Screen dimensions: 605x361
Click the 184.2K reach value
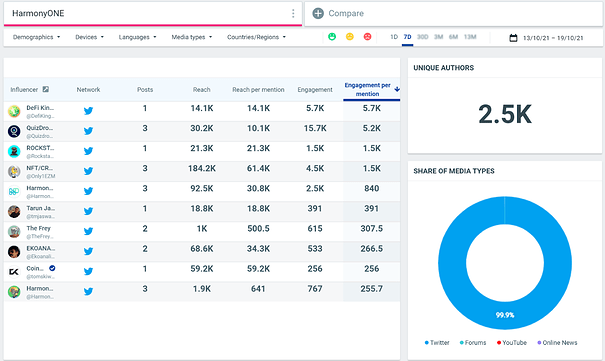pos(201,169)
